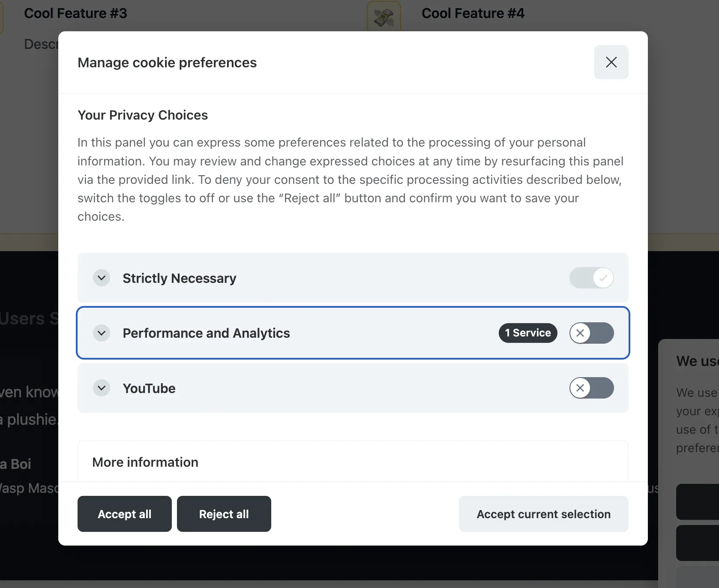
Task: Click the checkmark inside Strictly Necessary toggle
Action: coord(603,278)
